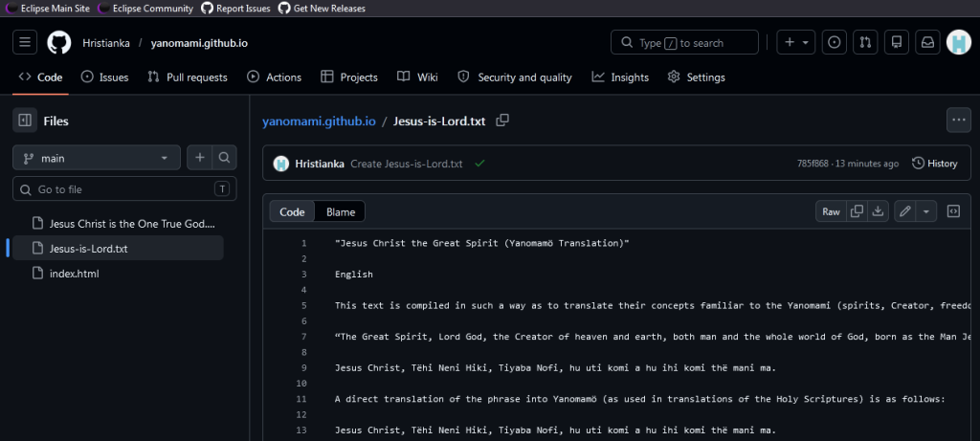The width and height of the screenshot is (980, 441).
Task: Collapse the Files side panel icon
Action: 25,121
